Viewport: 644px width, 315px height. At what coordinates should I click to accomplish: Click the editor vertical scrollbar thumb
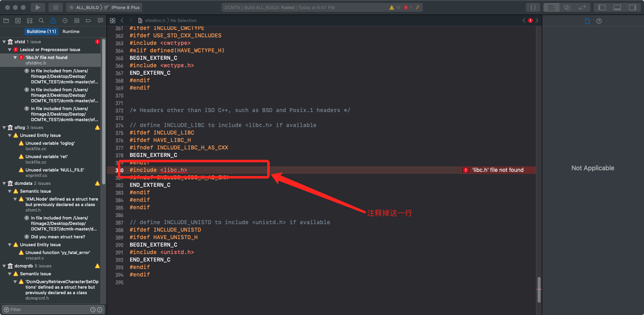click(x=539, y=290)
